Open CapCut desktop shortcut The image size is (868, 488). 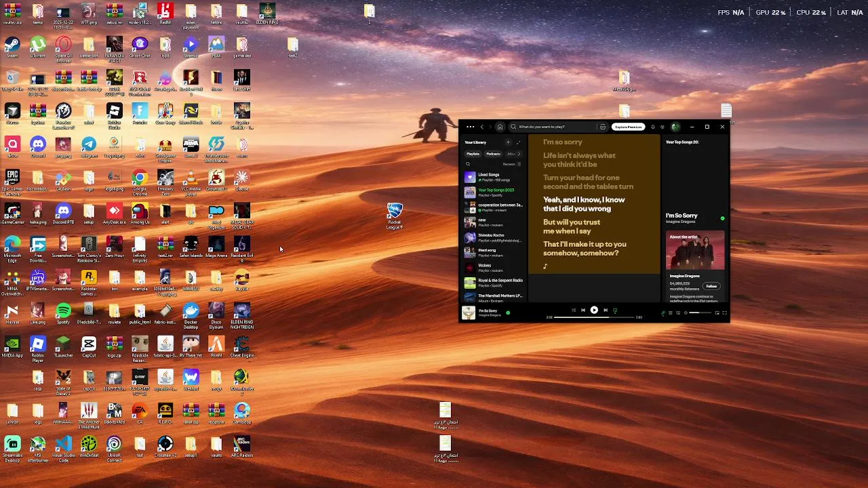click(x=89, y=346)
